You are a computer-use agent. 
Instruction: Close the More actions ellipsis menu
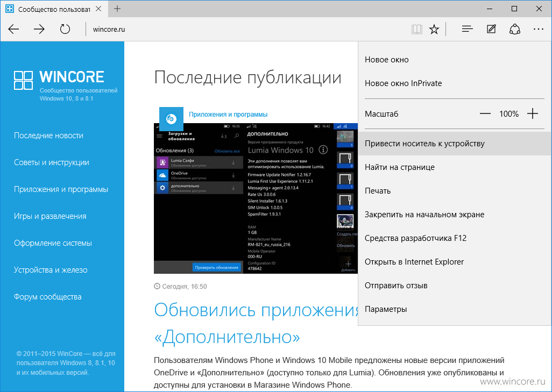(538, 29)
